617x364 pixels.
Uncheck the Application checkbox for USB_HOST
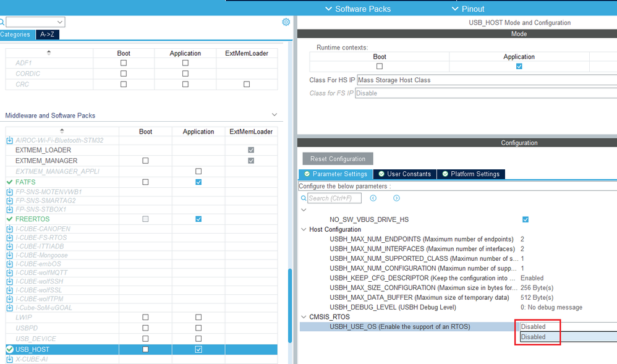point(198,349)
